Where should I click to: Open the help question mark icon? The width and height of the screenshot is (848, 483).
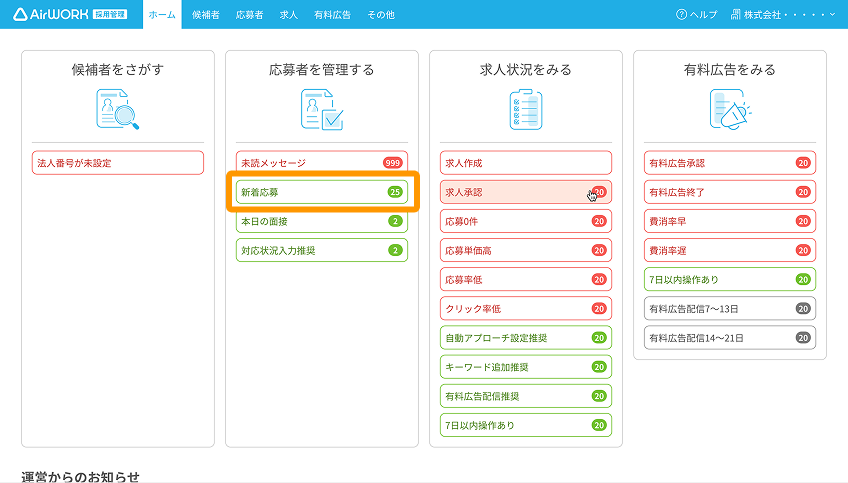pos(681,15)
